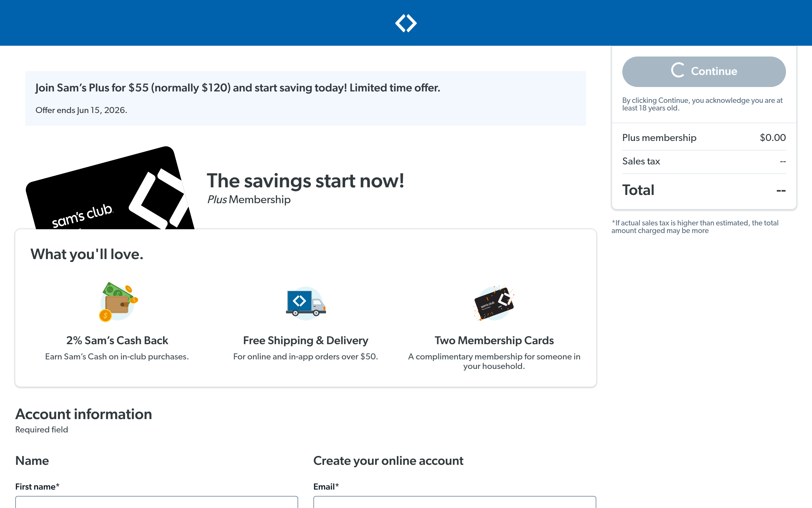Viewport: 812px width, 508px height.
Task: Click the wallet cash back icon
Action: [x=118, y=302]
